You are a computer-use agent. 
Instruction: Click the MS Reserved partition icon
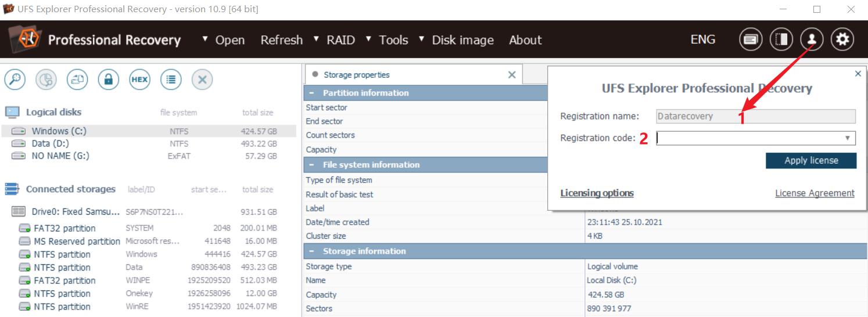tap(24, 241)
